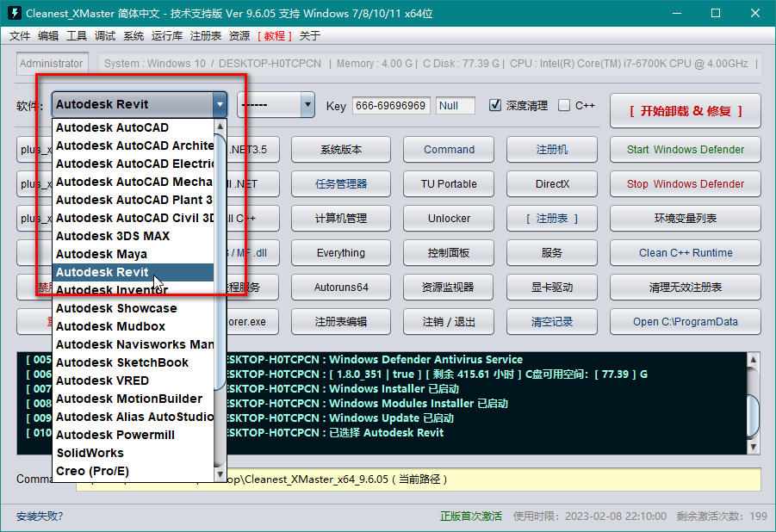Click dropdown list scroll up arrow

pyautogui.click(x=220, y=127)
